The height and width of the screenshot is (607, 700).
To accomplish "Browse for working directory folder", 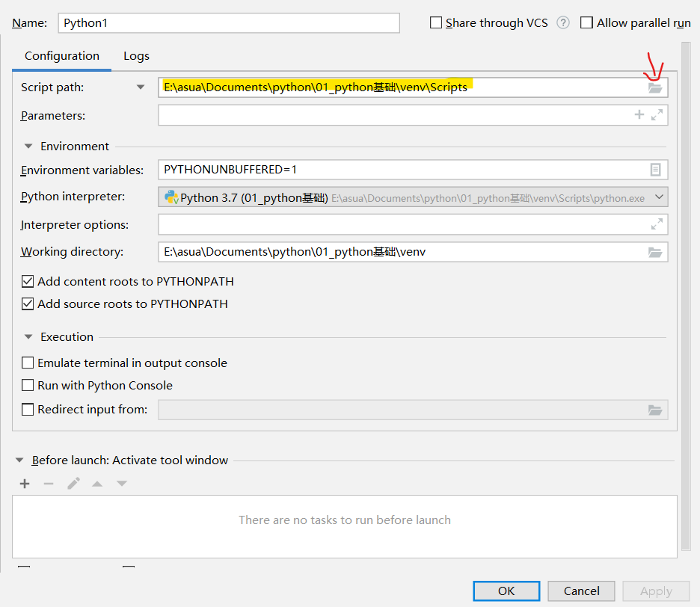I will point(655,252).
